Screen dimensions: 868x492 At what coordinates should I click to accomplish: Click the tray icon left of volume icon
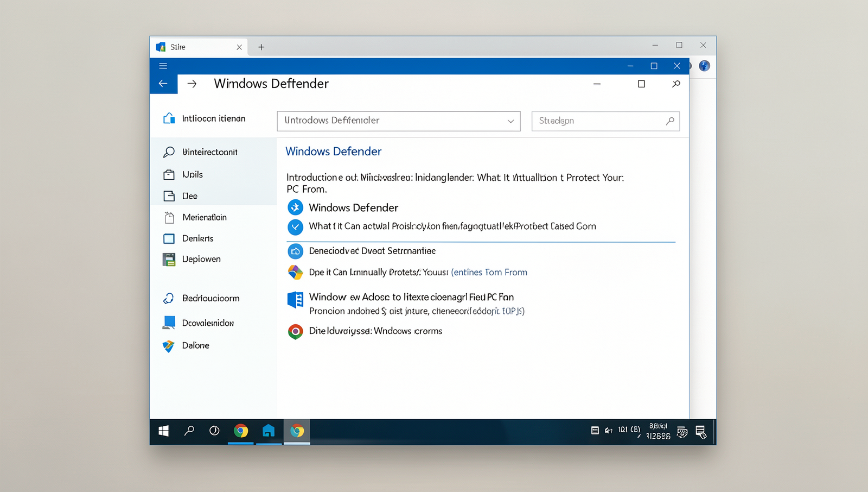595,431
